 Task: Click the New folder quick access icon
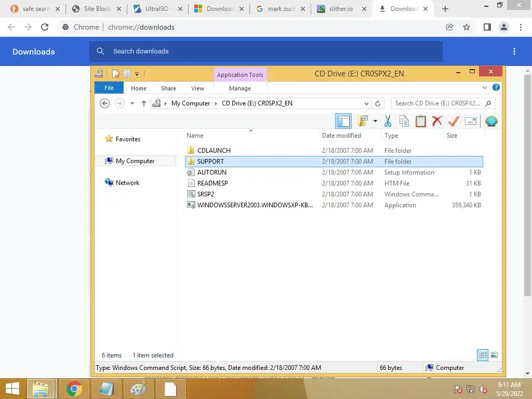[127, 74]
